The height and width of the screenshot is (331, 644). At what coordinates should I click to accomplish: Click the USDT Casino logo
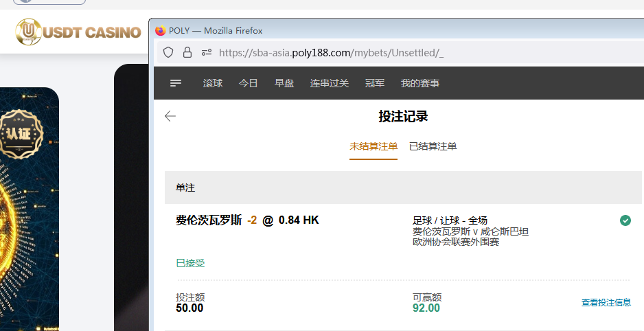point(79,32)
